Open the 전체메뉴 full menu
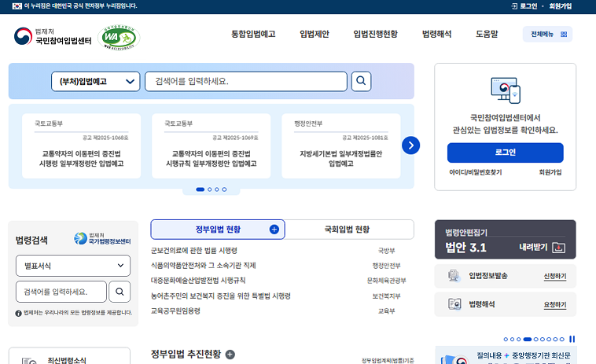This screenshot has height=364, width=596. tap(547, 34)
